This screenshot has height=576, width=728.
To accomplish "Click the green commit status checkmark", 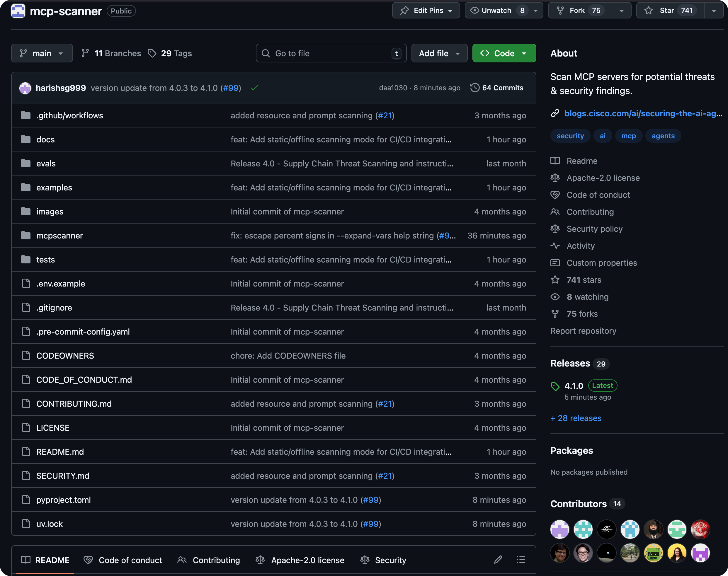I will (x=254, y=88).
